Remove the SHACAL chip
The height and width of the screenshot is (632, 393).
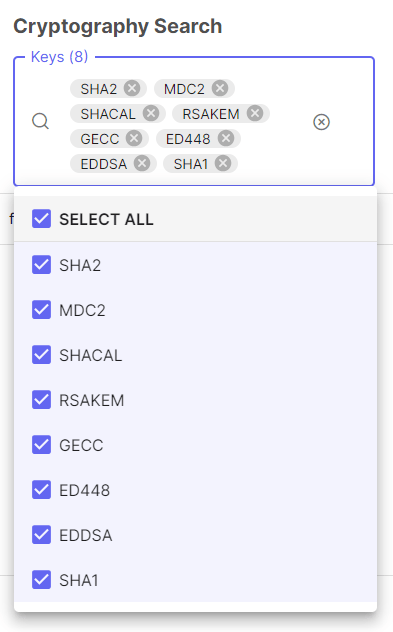[x=151, y=114]
